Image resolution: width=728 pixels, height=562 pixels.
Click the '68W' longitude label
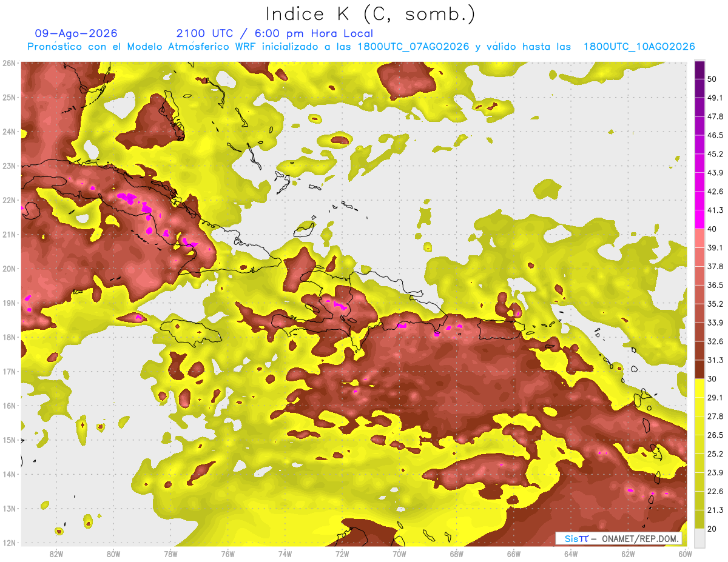click(x=457, y=554)
